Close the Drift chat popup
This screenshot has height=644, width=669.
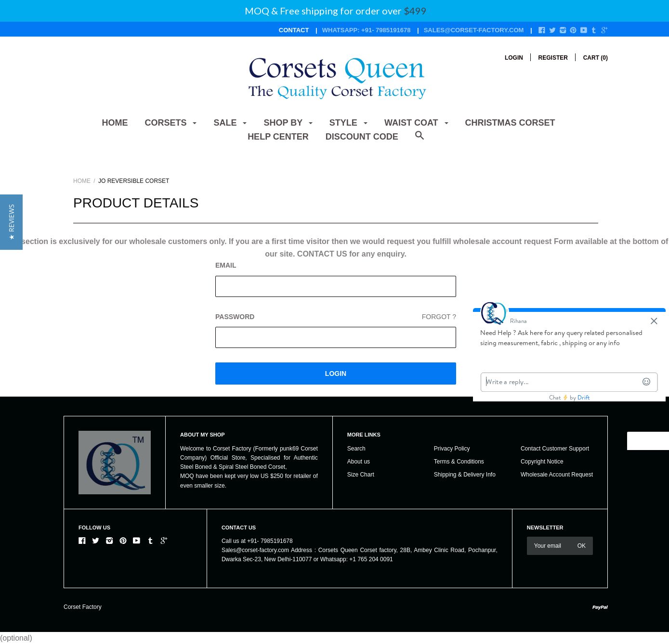(654, 321)
